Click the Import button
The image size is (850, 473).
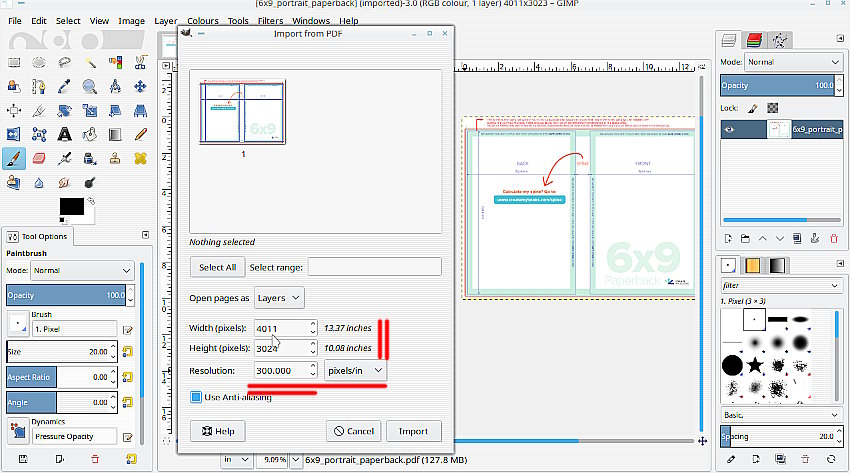click(413, 431)
